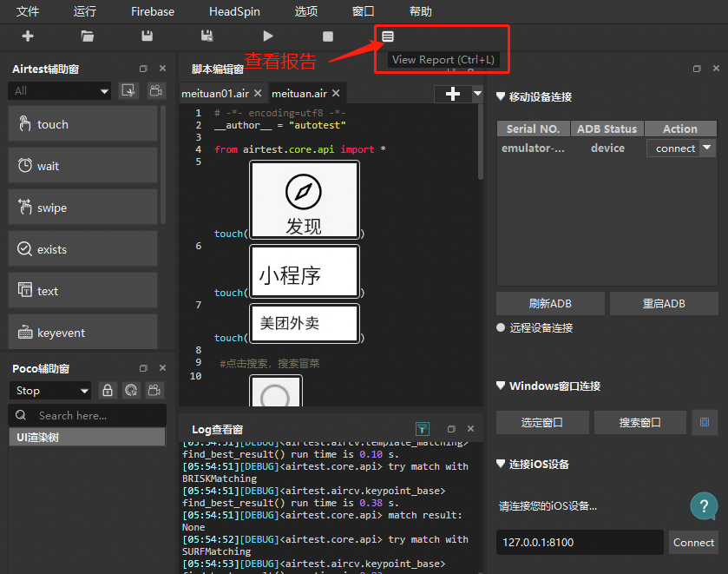Toggle the Poco lock icon
The width and height of the screenshot is (728, 574).
pyautogui.click(x=108, y=391)
